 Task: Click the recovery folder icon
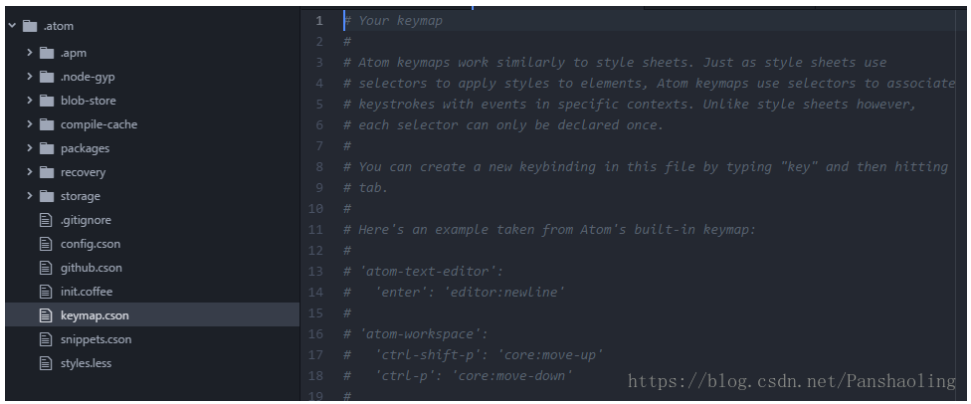pos(46,172)
